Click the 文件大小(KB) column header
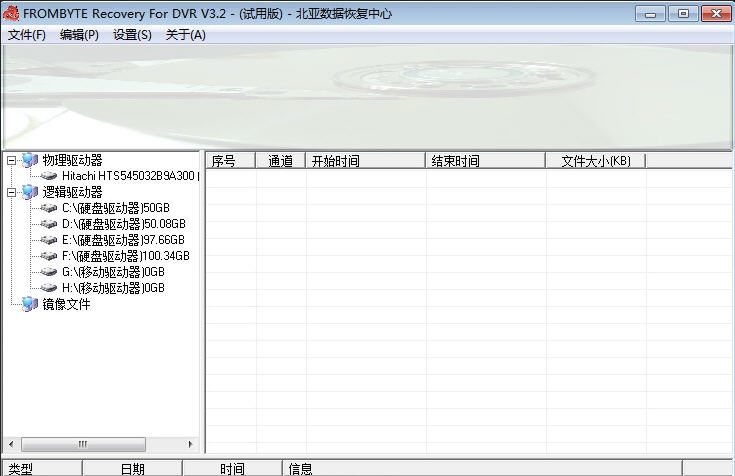Image resolution: width=735 pixels, height=476 pixels. click(596, 161)
